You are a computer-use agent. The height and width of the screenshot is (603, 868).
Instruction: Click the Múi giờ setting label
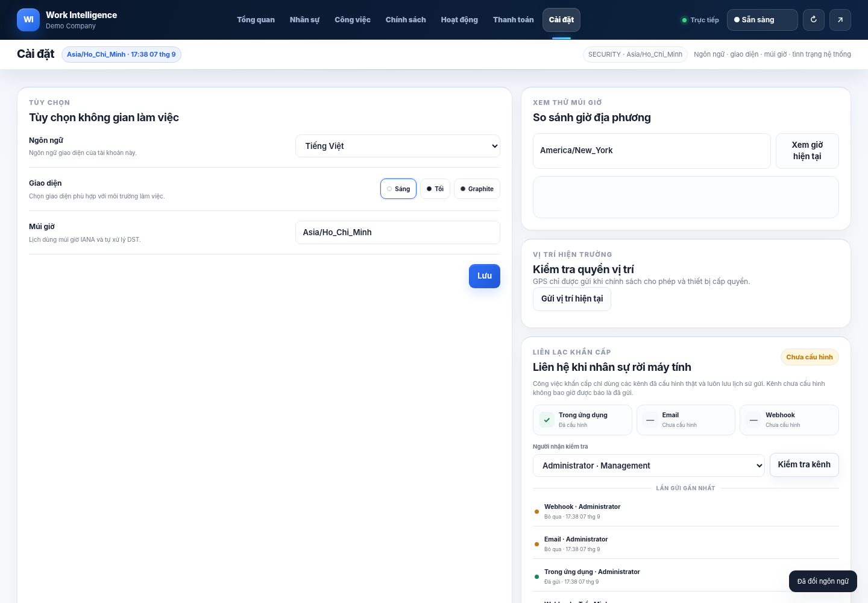coord(42,227)
